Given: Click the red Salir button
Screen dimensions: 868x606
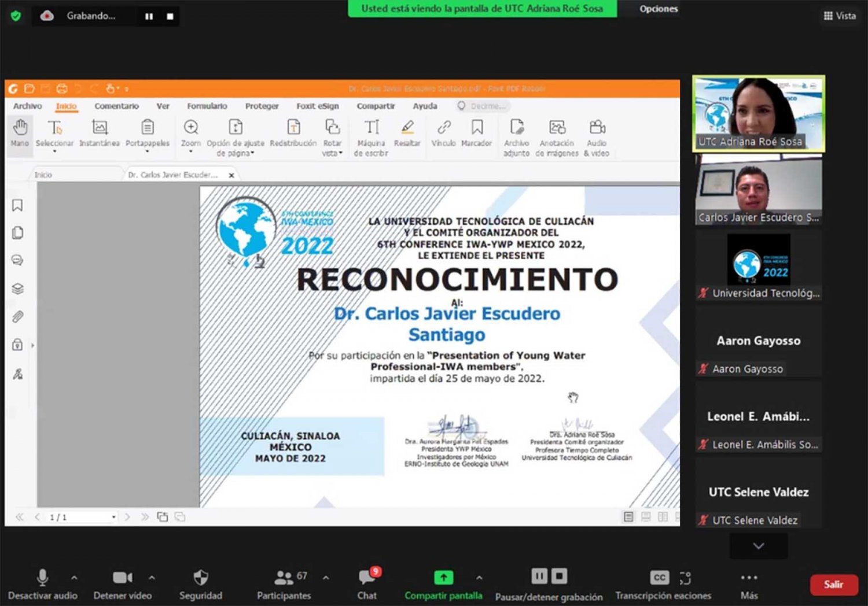Looking at the screenshot, I should click(833, 585).
